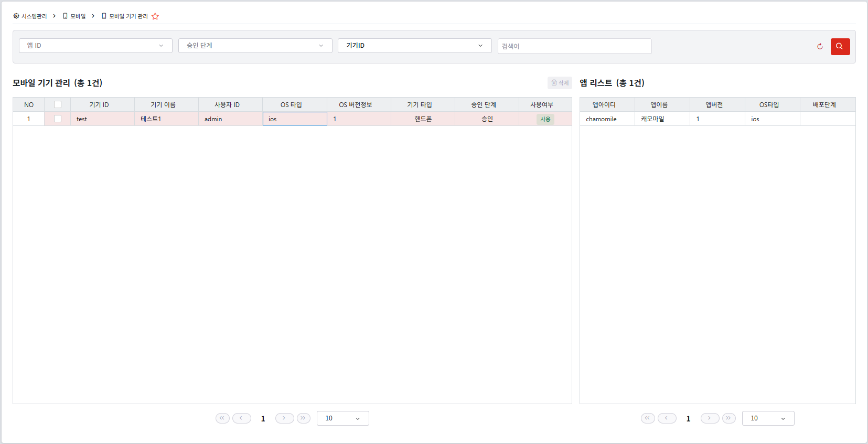Click the 시스템관리 breadcrumb link
868x444 pixels.
34,16
